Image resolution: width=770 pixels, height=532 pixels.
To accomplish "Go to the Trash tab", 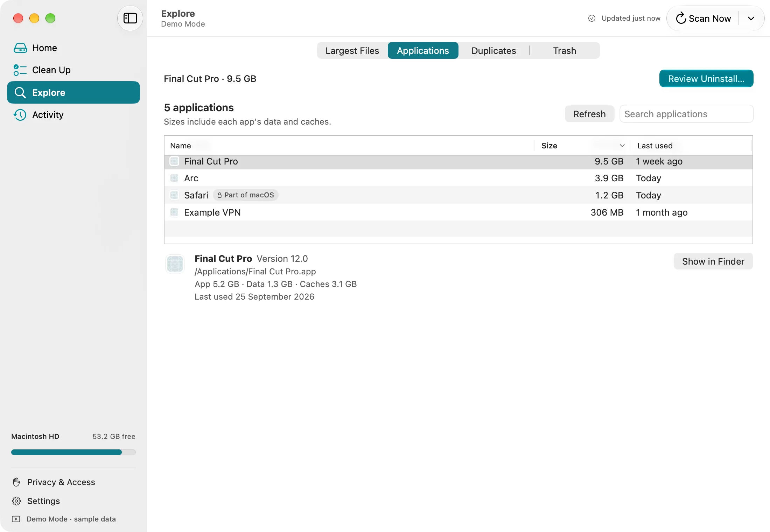I will [565, 51].
